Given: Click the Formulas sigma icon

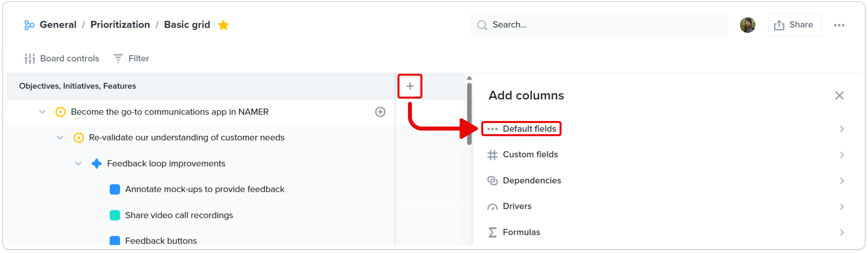Looking at the screenshot, I should tap(492, 233).
